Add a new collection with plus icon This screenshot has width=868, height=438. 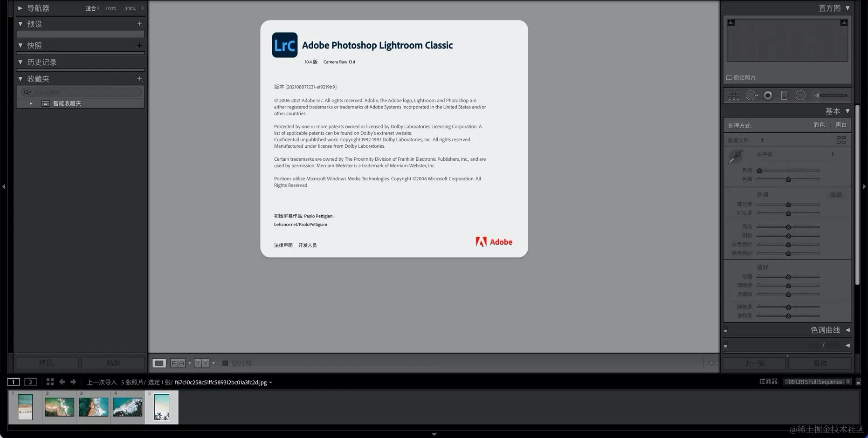[x=139, y=79]
